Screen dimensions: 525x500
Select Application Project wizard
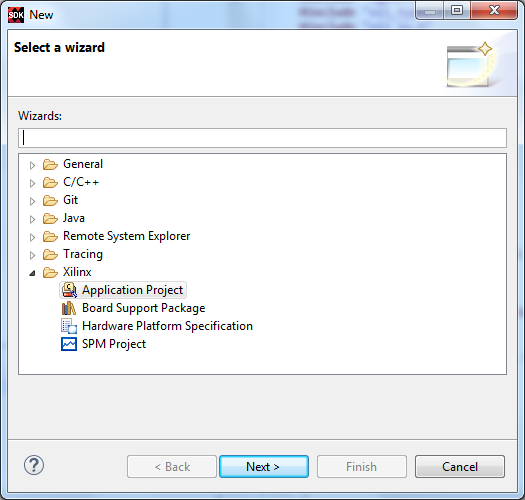[x=133, y=290]
